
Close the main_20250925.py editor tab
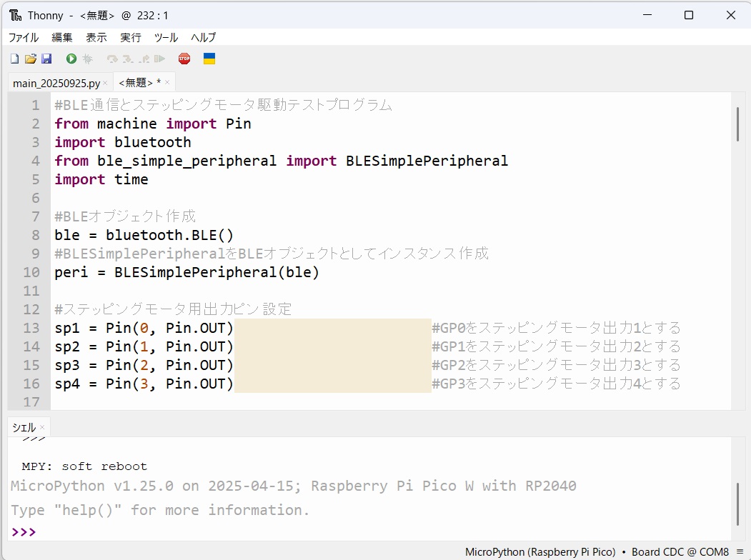tap(105, 83)
